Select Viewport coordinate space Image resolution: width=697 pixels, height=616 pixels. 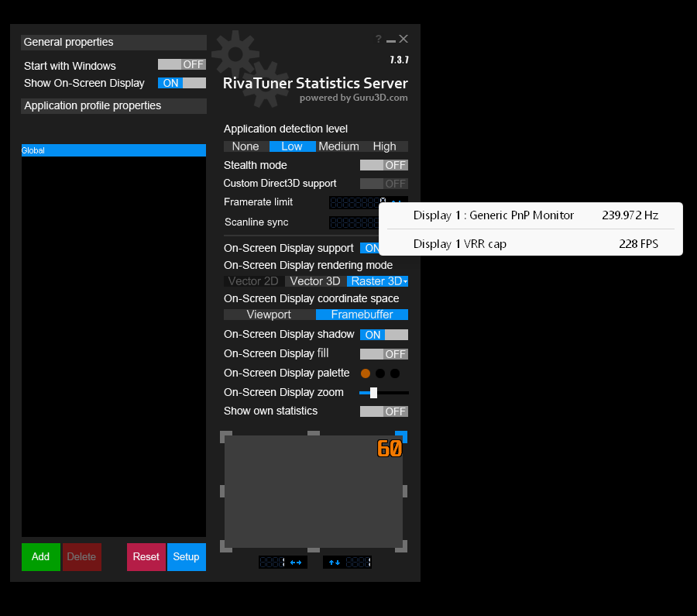tap(270, 315)
